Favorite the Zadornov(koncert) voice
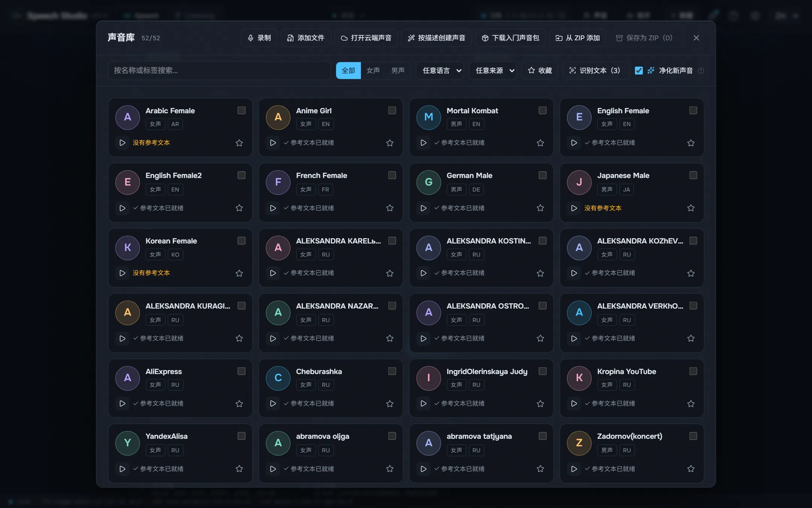The width and height of the screenshot is (812, 508). [x=691, y=469]
